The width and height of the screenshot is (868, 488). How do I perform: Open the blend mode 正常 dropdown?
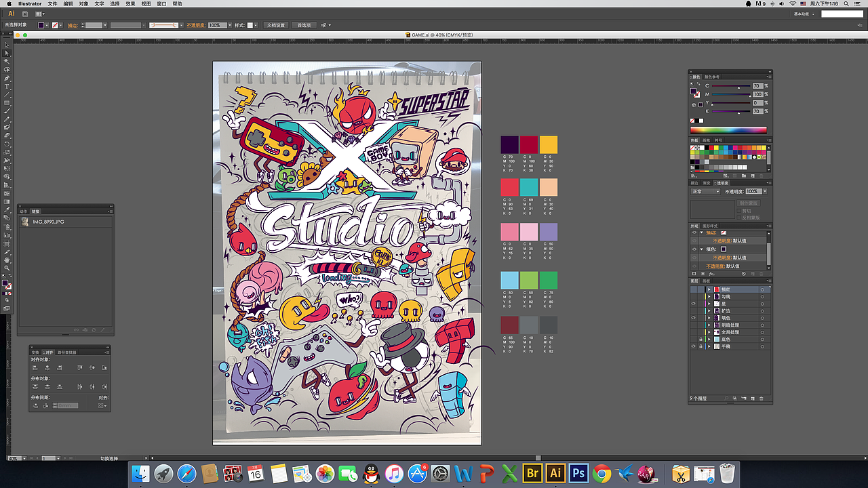click(x=705, y=192)
